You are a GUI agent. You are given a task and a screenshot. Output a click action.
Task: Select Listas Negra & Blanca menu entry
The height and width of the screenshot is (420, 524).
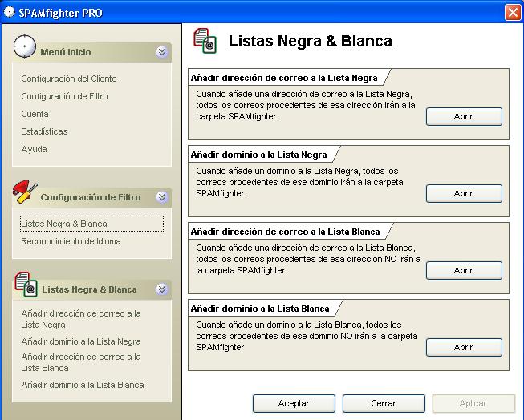[92, 224]
